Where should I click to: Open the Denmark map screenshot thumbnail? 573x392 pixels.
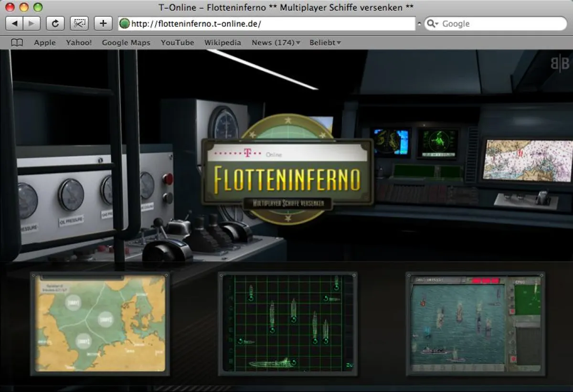100,323
